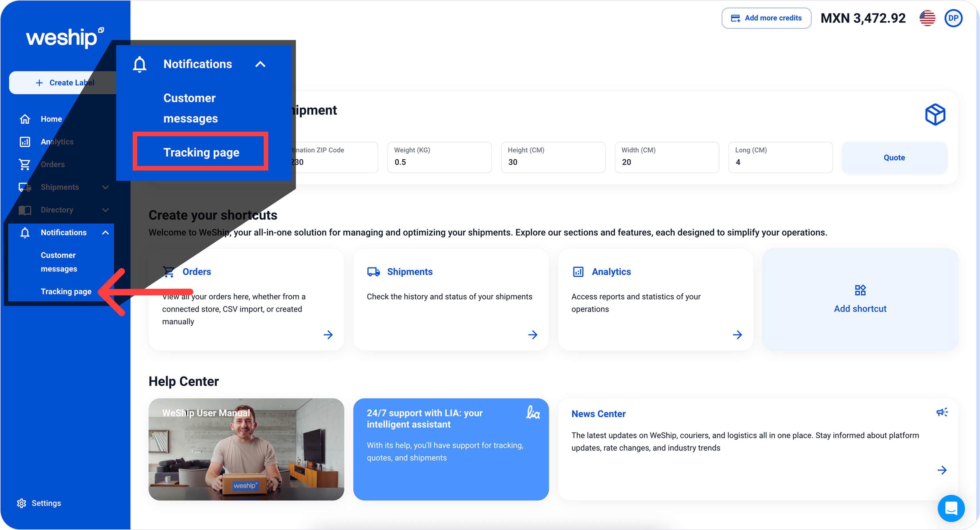This screenshot has width=980, height=530.
Task: Click the Width (CM) field
Action: click(x=667, y=158)
